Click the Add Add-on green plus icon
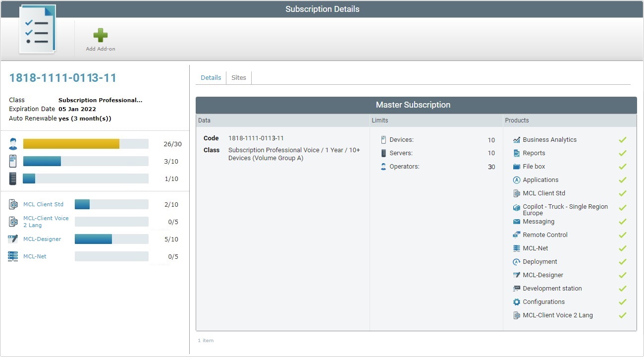The height and width of the screenshot is (357, 644). pyautogui.click(x=100, y=35)
